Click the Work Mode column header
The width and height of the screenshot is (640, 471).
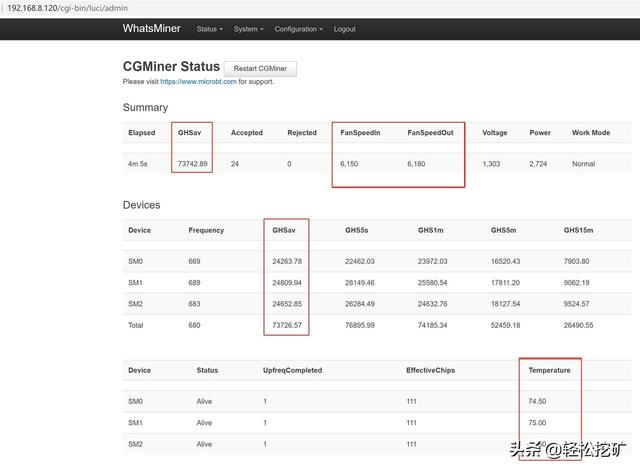(591, 132)
